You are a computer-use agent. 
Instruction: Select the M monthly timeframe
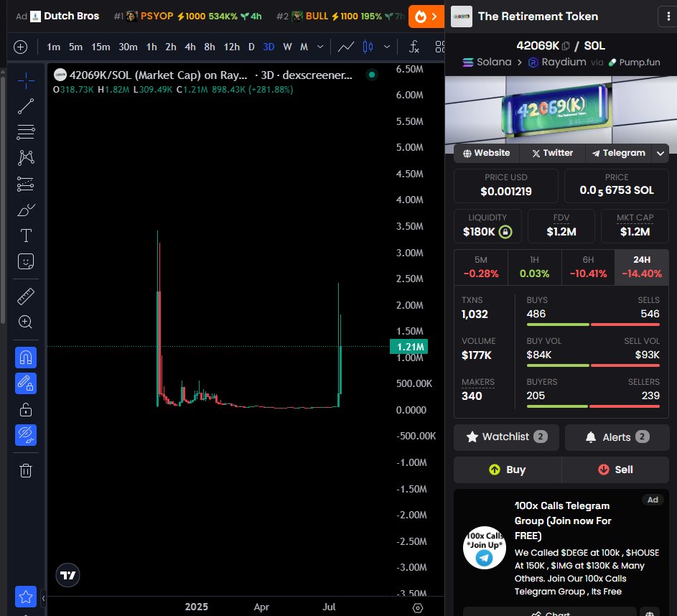(304, 47)
